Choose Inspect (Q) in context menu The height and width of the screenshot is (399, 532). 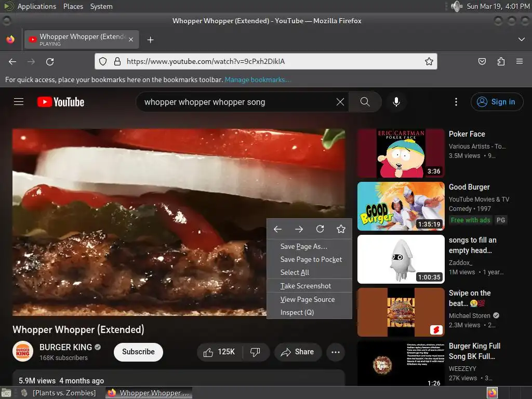(310, 312)
